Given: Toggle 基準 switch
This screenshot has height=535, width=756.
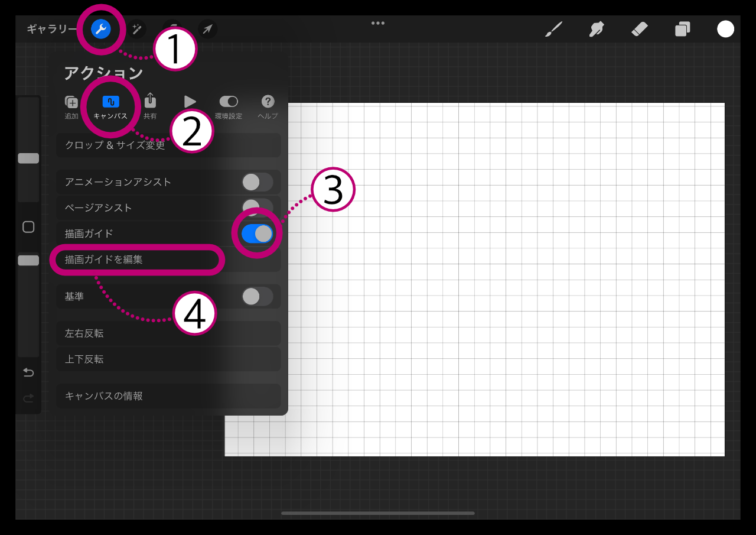Looking at the screenshot, I should coord(258,296).
